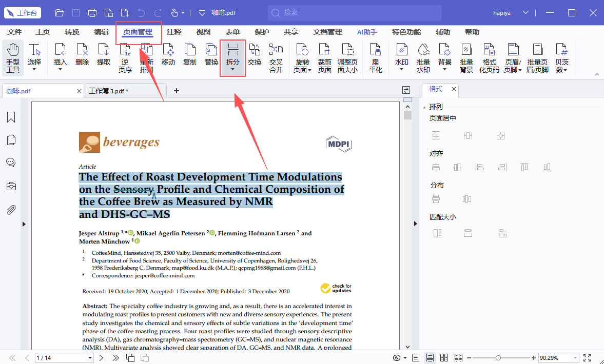Viewport: 604px width, 364px height.
Task: Switch to two-page continuous view mode
Action: click(458, 358)
